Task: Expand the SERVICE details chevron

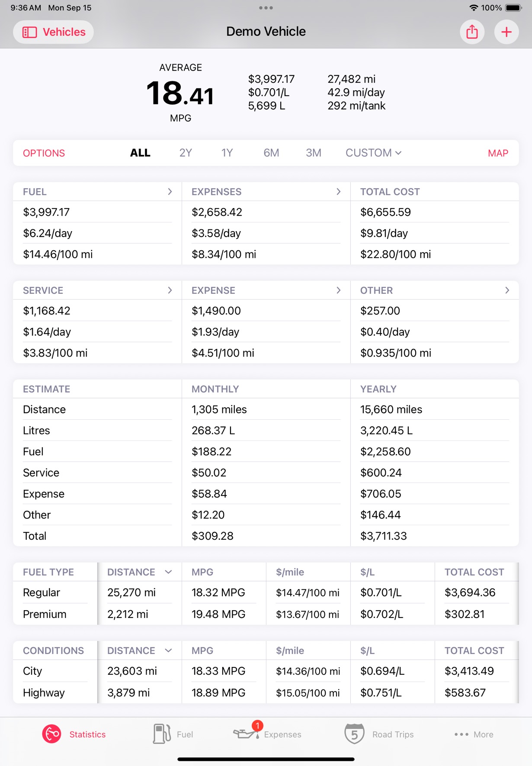Action: coord(170,290)
